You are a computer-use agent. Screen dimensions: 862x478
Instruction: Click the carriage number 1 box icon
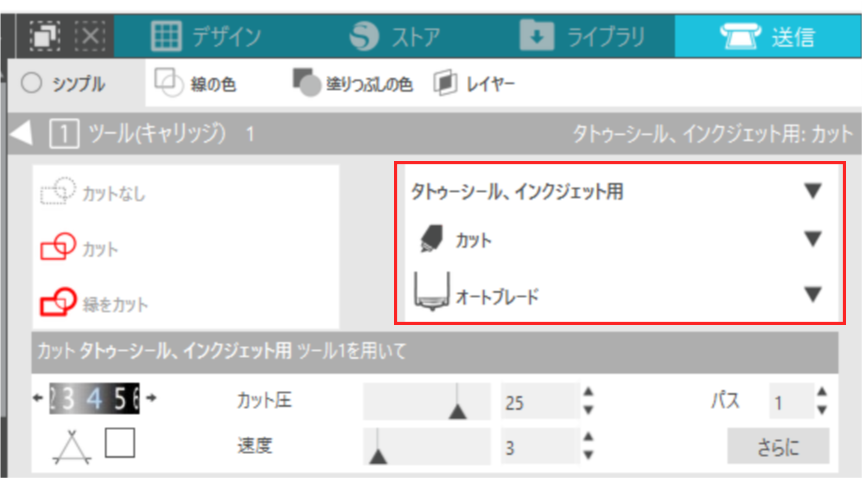[x=64, y=134]
